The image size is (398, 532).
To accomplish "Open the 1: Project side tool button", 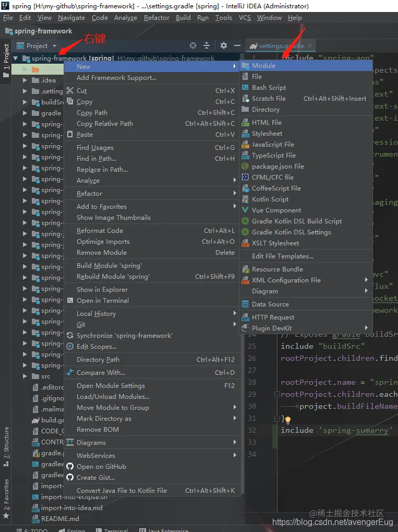I will tap(6, 61).
